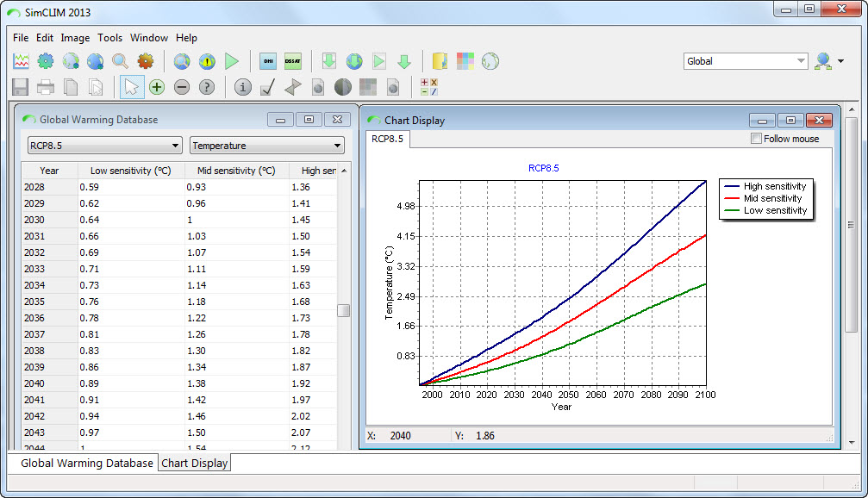Click the info 'i' icon

coord(243,87)
